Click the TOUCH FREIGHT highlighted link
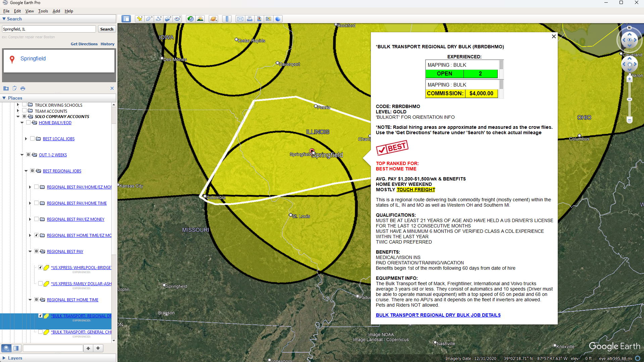The width and height of the screenshot is (644, 362). (416, 190)
